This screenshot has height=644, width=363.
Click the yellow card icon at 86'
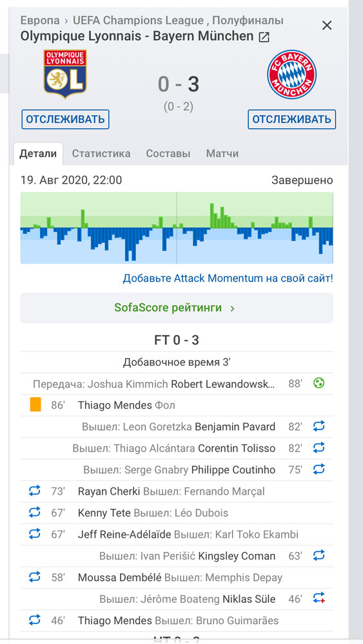(x=35, y=405)
